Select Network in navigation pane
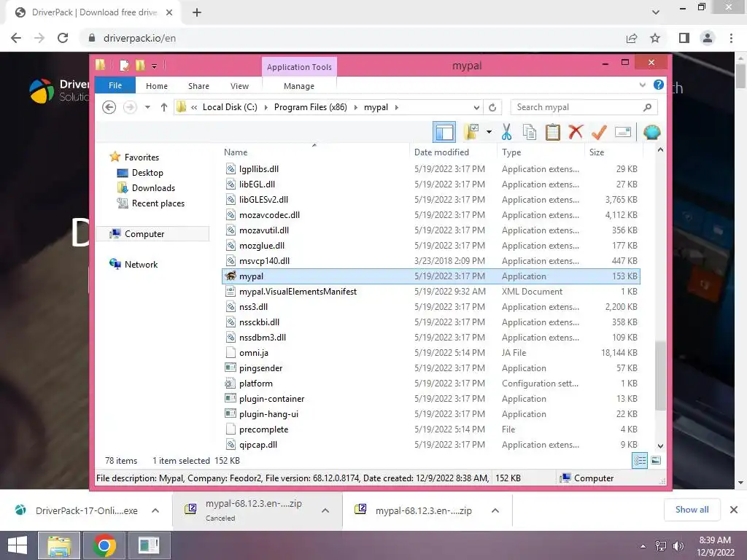 point(141,264)
